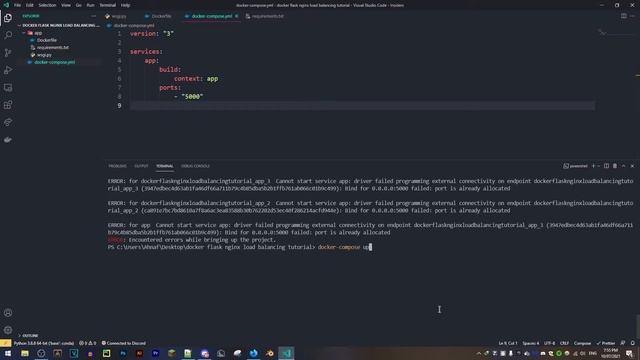Close the terminal panel
Image resolution: width=640 pixels, height=360 pixels.
(x=632, y=166)
